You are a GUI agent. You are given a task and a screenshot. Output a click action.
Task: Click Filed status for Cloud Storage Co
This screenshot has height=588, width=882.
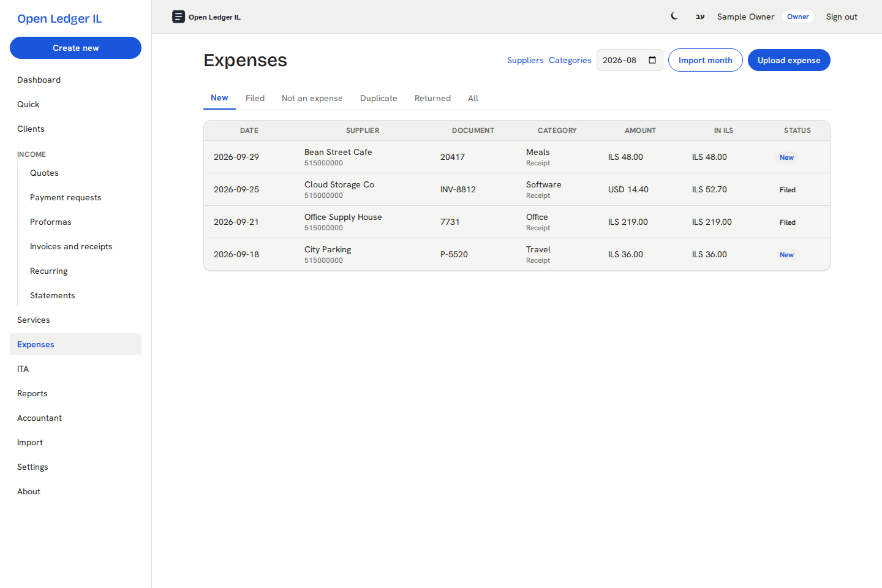788,190
